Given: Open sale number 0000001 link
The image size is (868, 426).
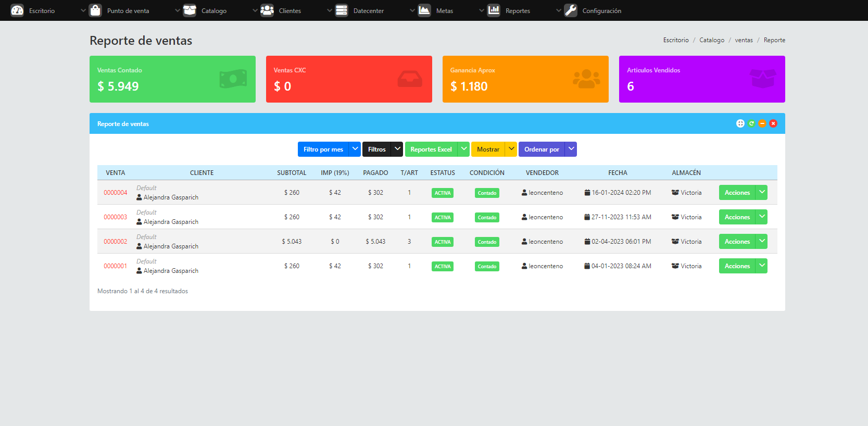Looking at the screenshot, I should (115, 266).
